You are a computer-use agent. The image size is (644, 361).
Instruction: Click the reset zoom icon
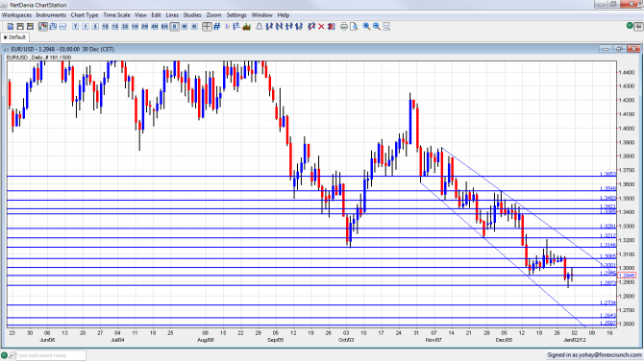click(x=386, y=27)
